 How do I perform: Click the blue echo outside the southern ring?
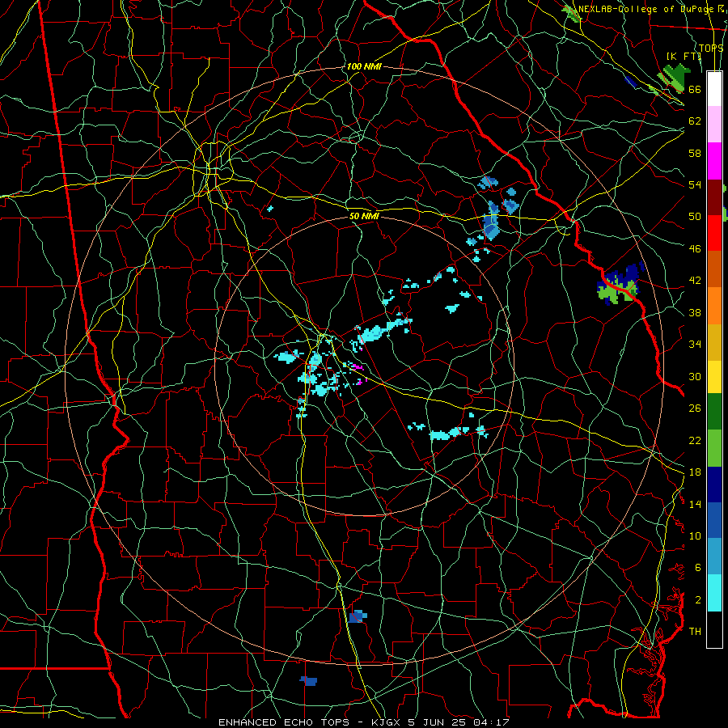pyautogui.click(x=309, y=680)
